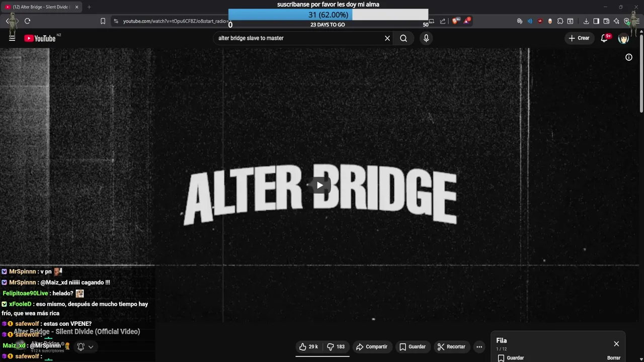
Task: Click the video title Silent Divide
Action: point(76,332)
